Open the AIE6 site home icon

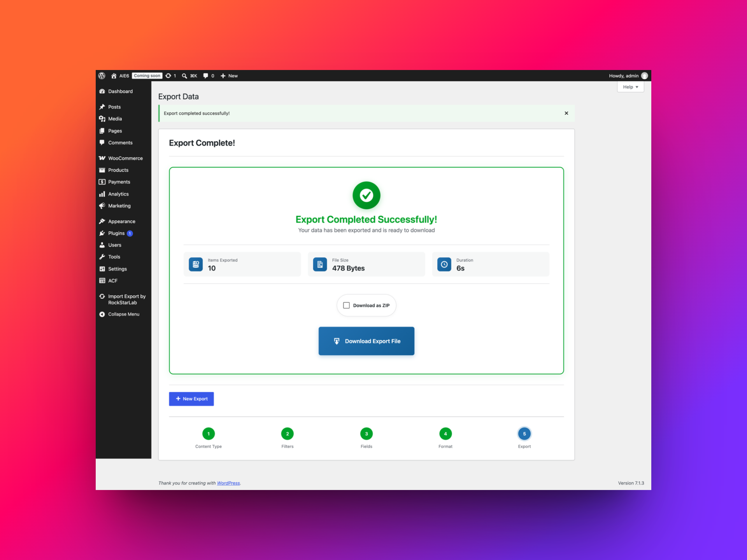(x=114, y=76)
